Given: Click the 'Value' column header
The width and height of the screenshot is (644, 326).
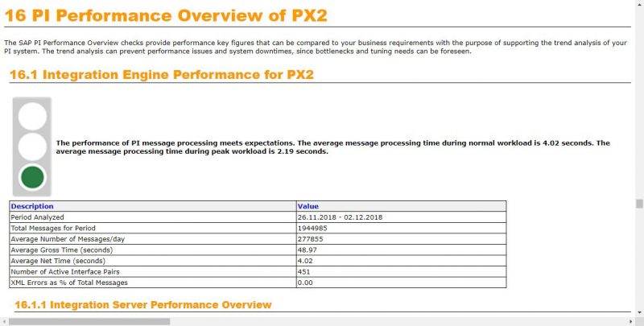Looking at the screenshot, I should (x=401, y=206).
